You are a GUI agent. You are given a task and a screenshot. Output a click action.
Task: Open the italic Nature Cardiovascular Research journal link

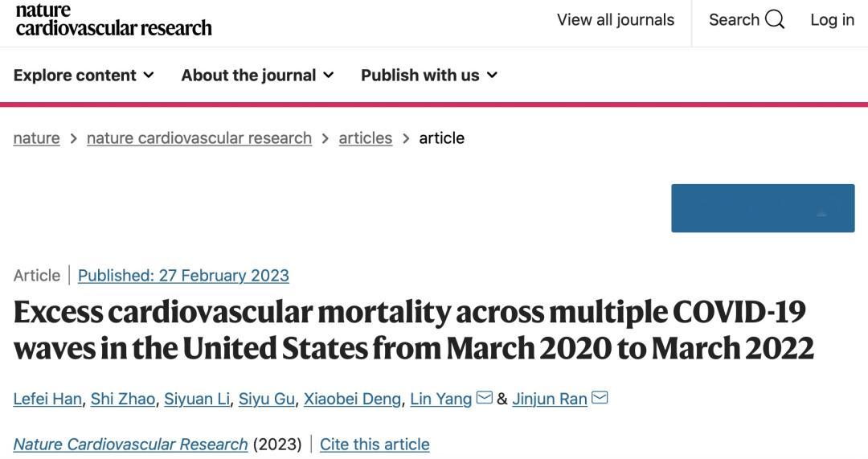coord(131,444)
